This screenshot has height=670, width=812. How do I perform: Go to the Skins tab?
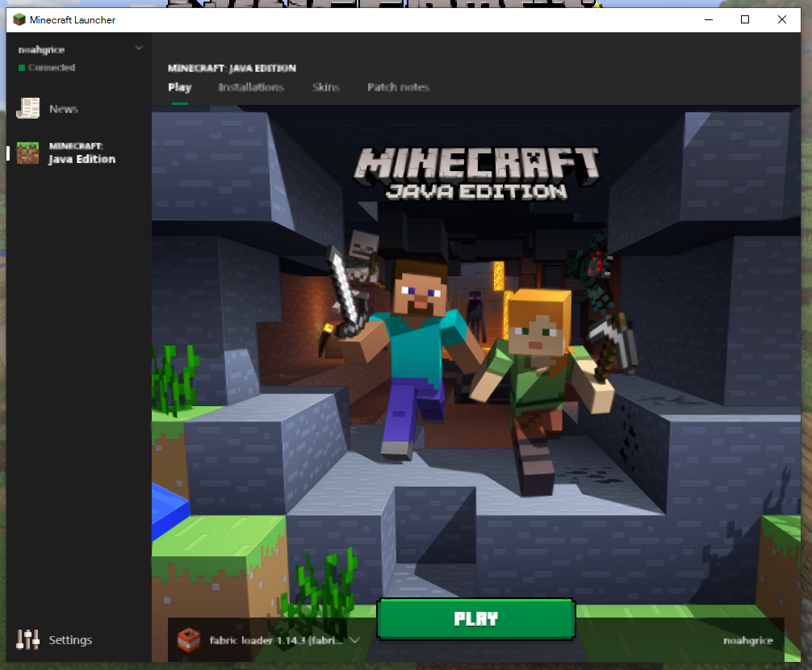(x=326, y=87)
